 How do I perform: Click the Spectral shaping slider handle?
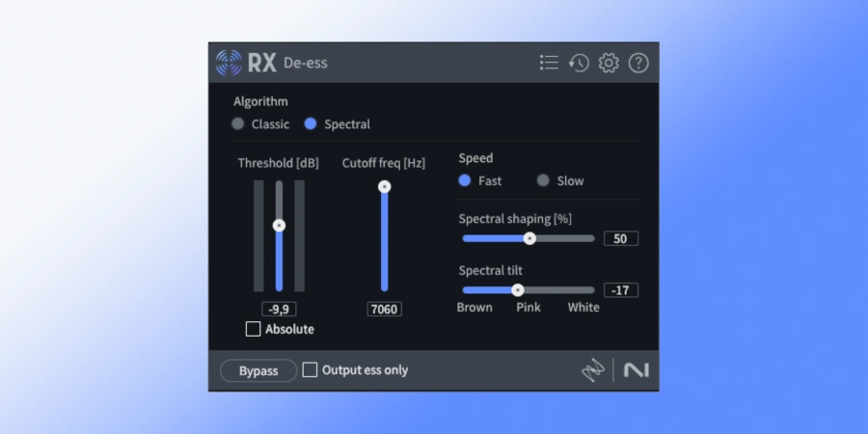coord(529,238)
